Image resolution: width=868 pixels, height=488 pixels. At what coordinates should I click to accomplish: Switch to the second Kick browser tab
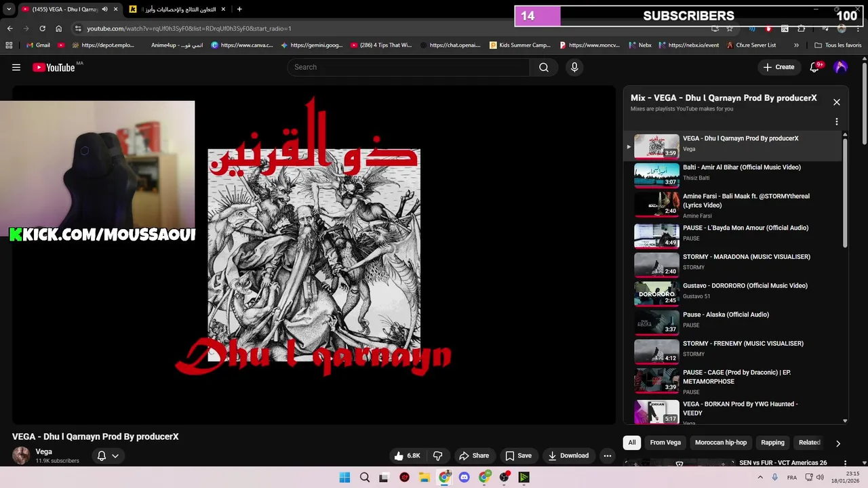(178, 9)
